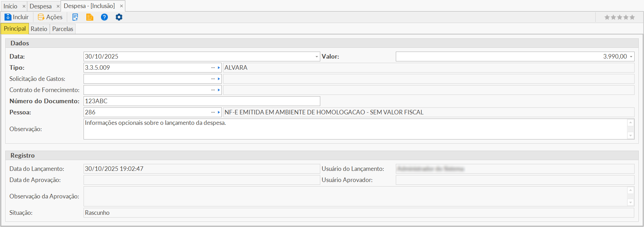Click the ellipsis lookup button in Tipo field
Image resolution: width=644 pixels, height=227 pixels.
[213, 68]
